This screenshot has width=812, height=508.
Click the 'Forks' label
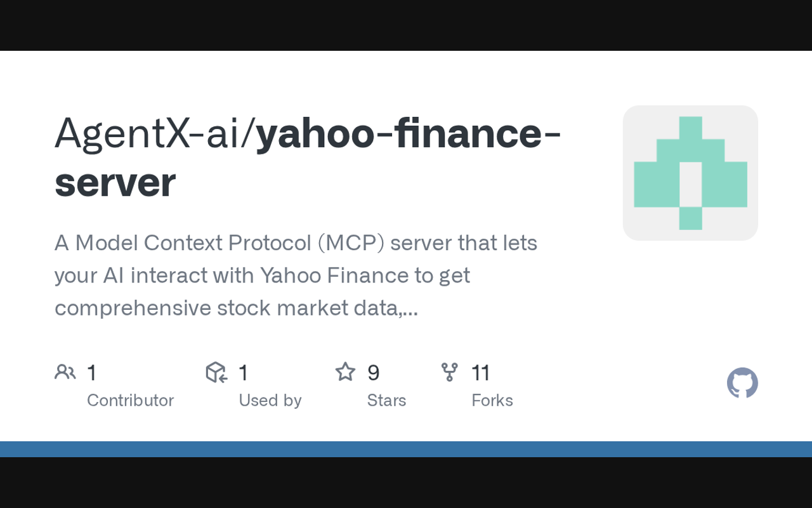click(492, 400)
